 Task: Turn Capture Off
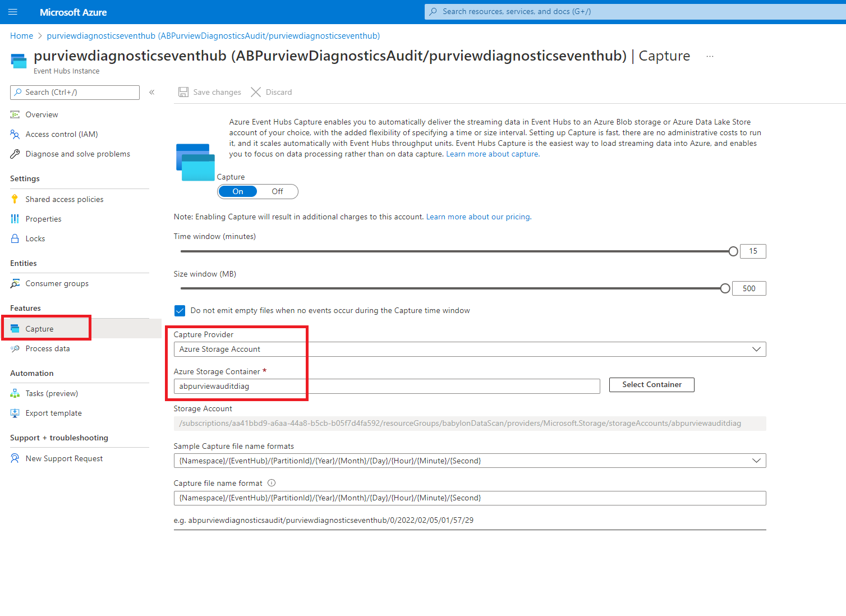tap(277, 191)
